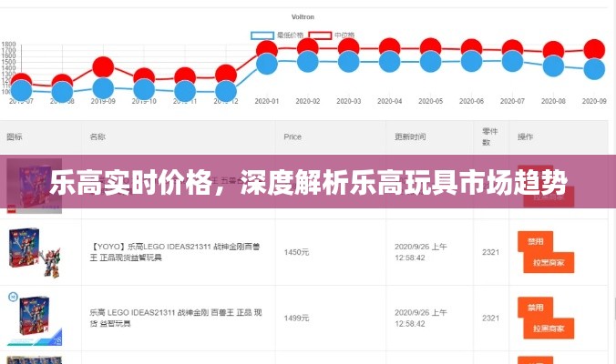Sort by the Price column header
The width and height of the screenshot is (616, 364).
click(293, 136)
